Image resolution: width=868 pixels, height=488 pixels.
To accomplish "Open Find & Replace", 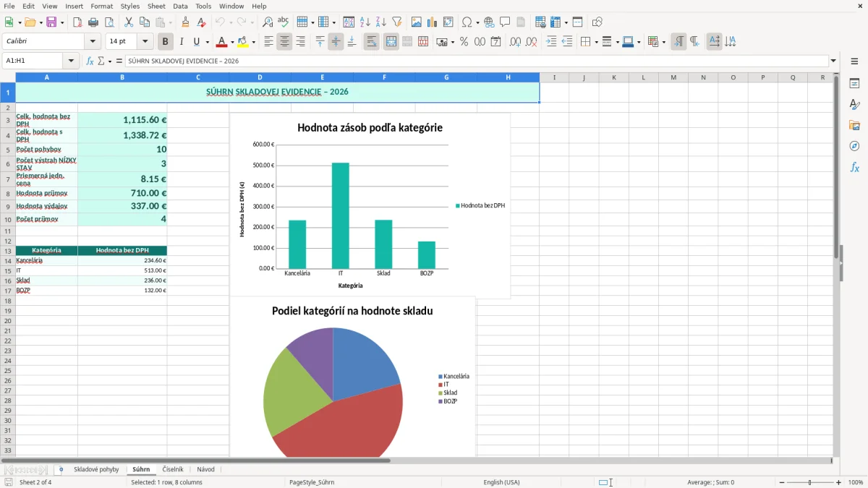I will click(268, 22).
